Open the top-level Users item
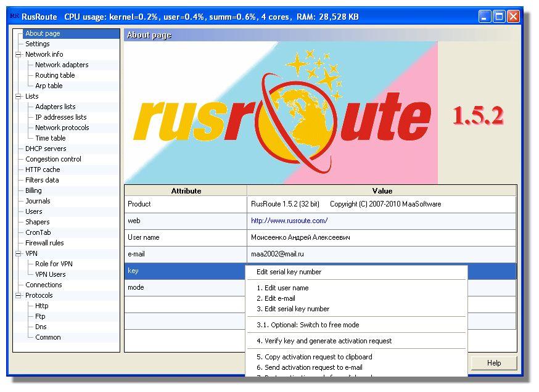This screenshot has height=392, width=539. (x=34, y=211)
